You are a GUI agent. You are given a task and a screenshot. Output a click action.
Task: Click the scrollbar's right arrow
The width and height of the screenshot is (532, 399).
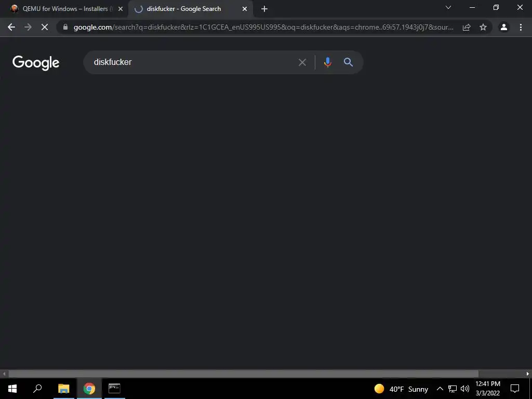pyautogui.click(x=528, y=374)
